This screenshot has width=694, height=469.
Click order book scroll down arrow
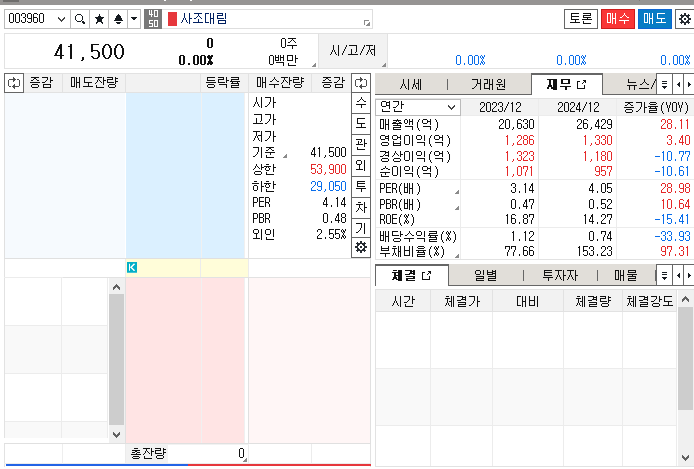(116, 434)
